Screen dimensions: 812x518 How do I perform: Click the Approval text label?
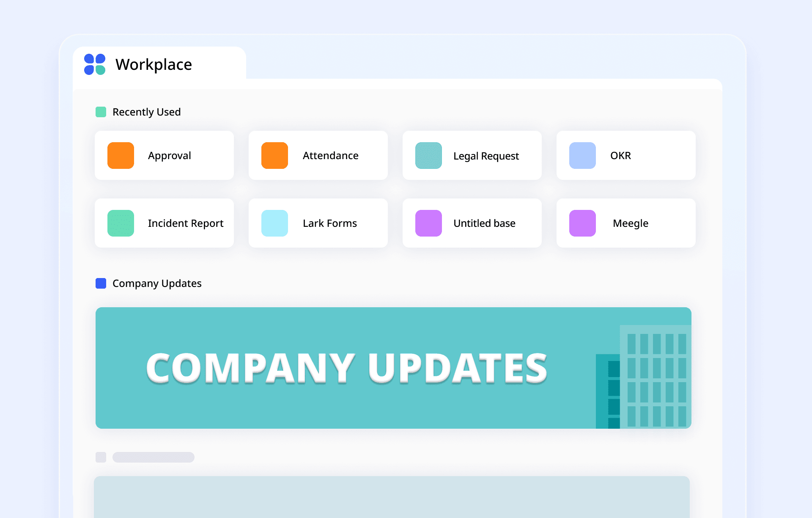click(x=169, y=156)
